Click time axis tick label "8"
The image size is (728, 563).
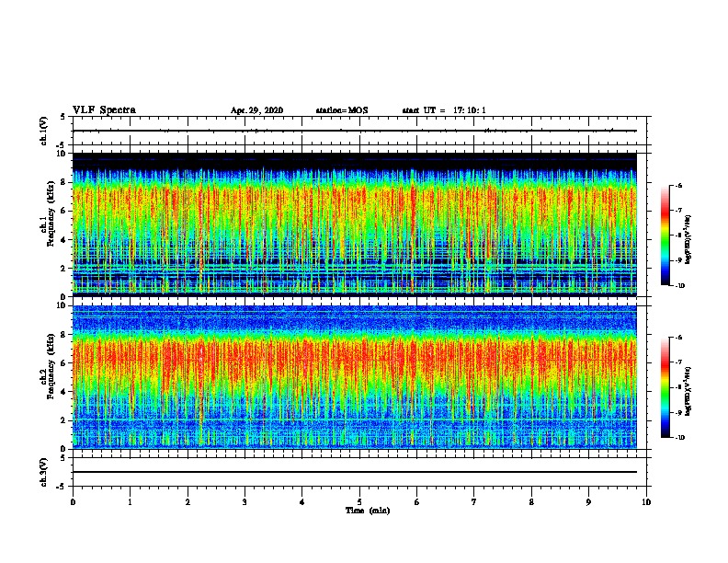point(531,502)
